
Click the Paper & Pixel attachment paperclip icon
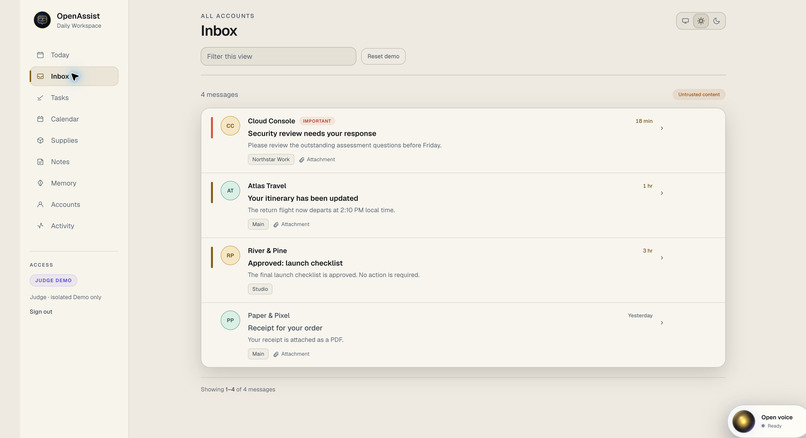(276, 354)
